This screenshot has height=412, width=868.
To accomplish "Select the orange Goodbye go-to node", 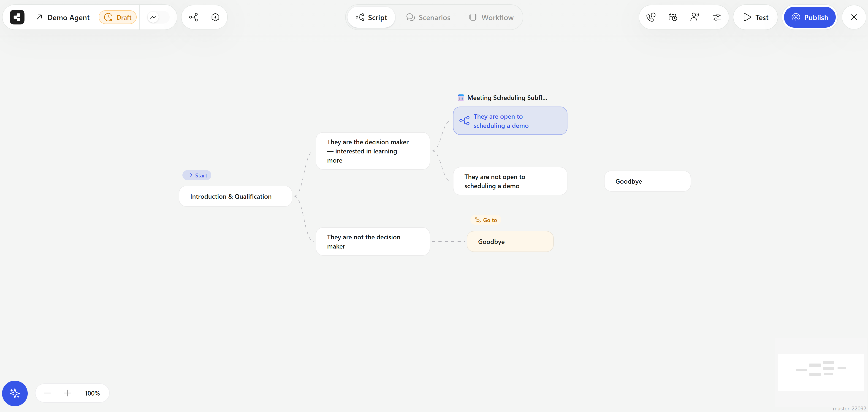I will (510, 242).
